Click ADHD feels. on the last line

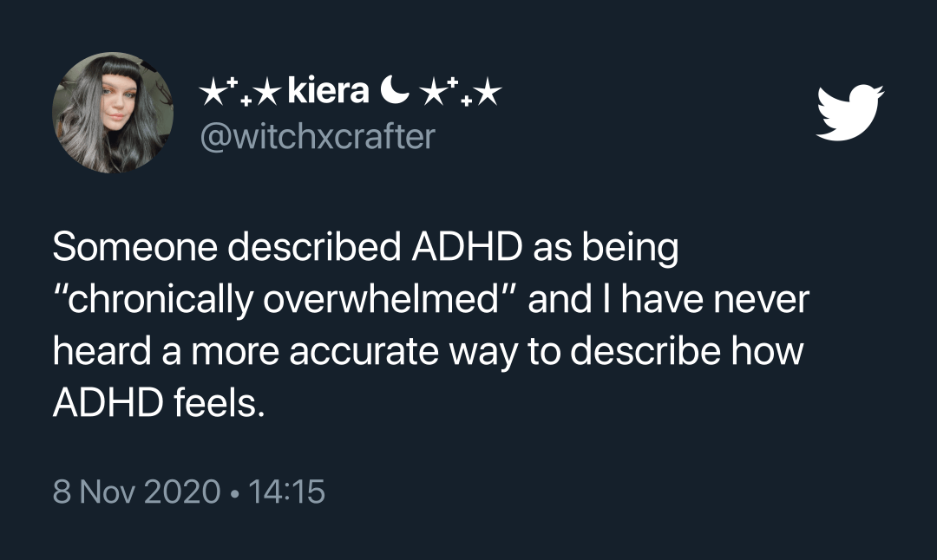[x=159, y=403]
